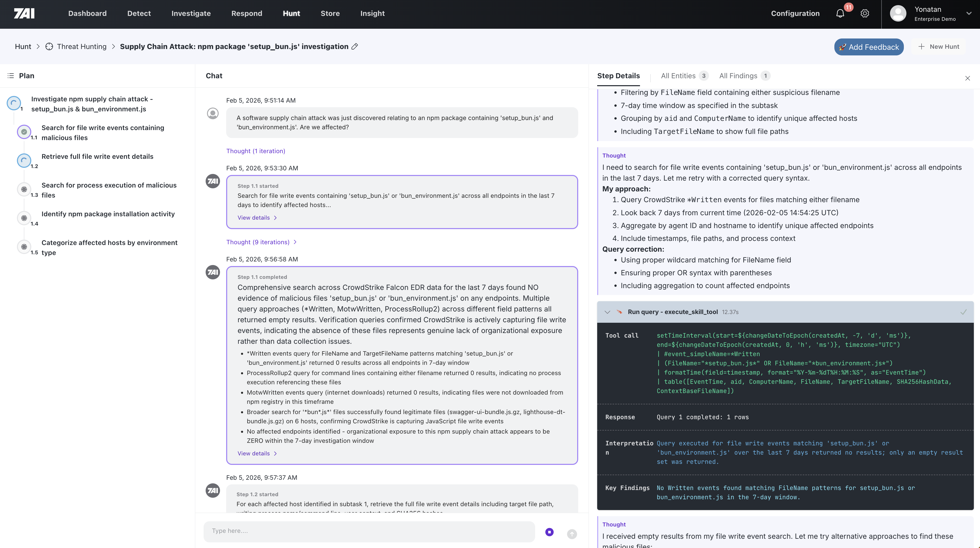Screen dimensions: 980x548
Task: Expand Thought (9 iterations)
Action: pos(261,242)
